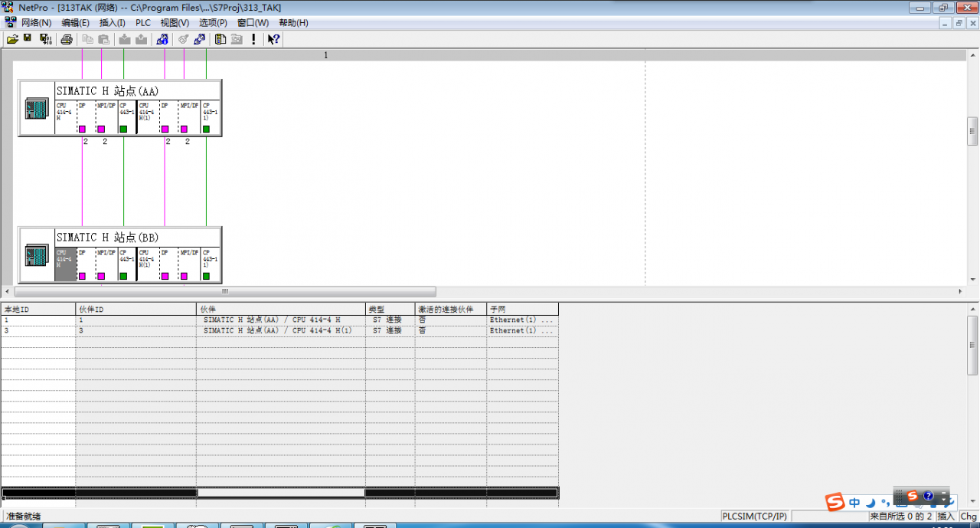Open the 视图(V) menu
980x528 pixels.
(x=175, y=23)
